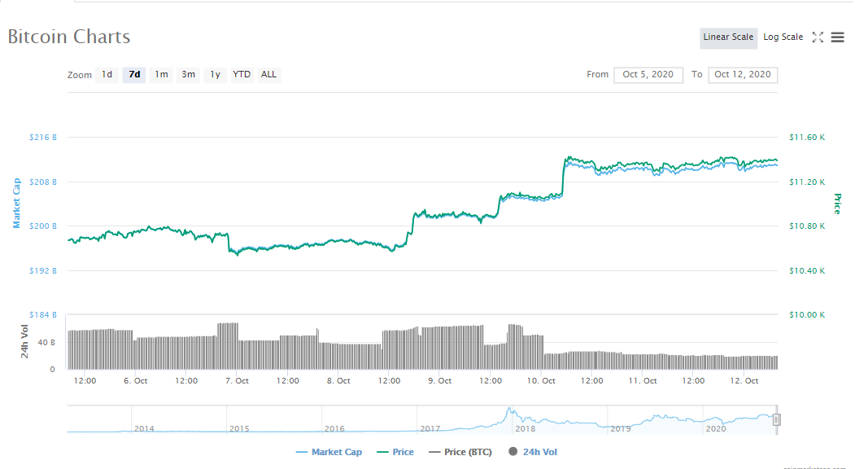
Task: Show year-to-date with YTD
Action: 242,75
